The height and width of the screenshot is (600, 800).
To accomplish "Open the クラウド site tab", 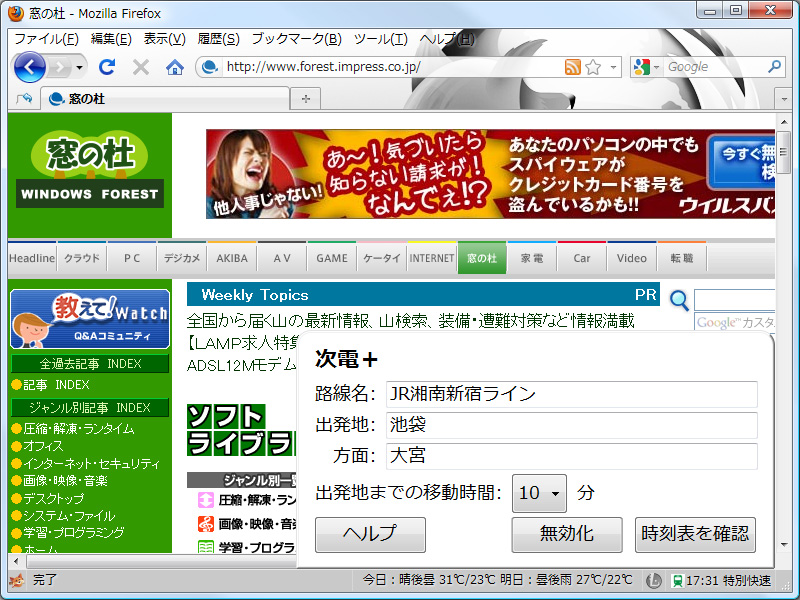I will pyautogui.click(x=82, y=258).
